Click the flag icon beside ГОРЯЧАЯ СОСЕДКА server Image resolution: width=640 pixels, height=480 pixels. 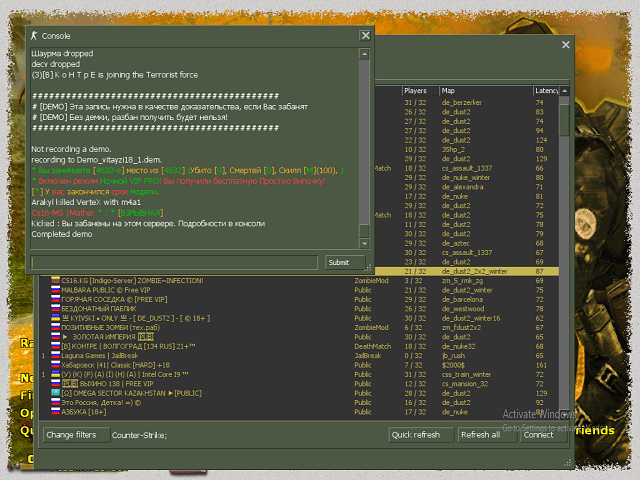click(x=56, y=299)
